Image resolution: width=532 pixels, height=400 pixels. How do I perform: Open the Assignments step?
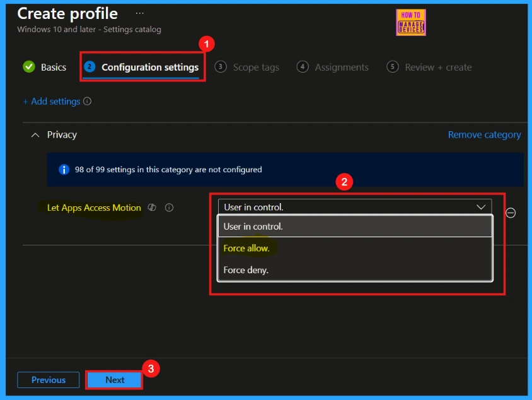(333, 68)
